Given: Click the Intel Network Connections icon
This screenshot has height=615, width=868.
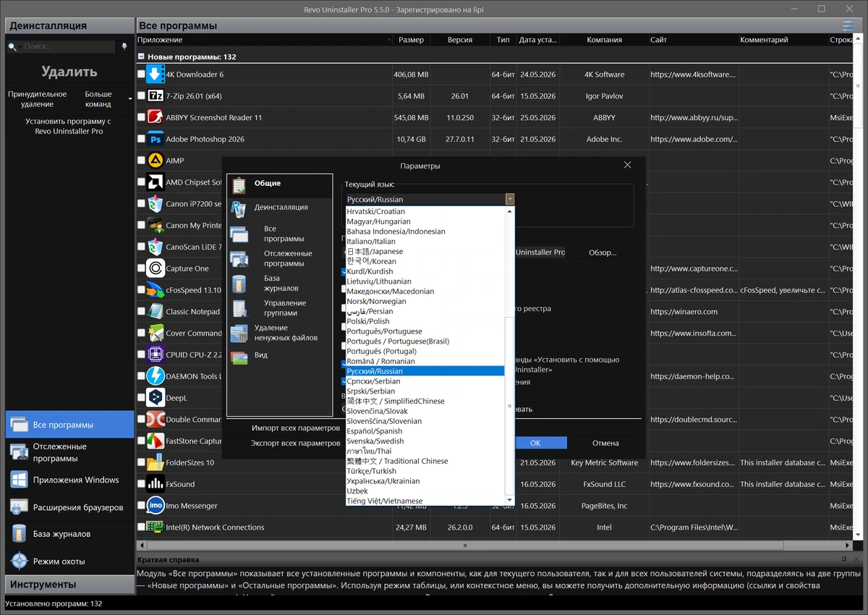Looking at the screenshot, I should 156,527.
